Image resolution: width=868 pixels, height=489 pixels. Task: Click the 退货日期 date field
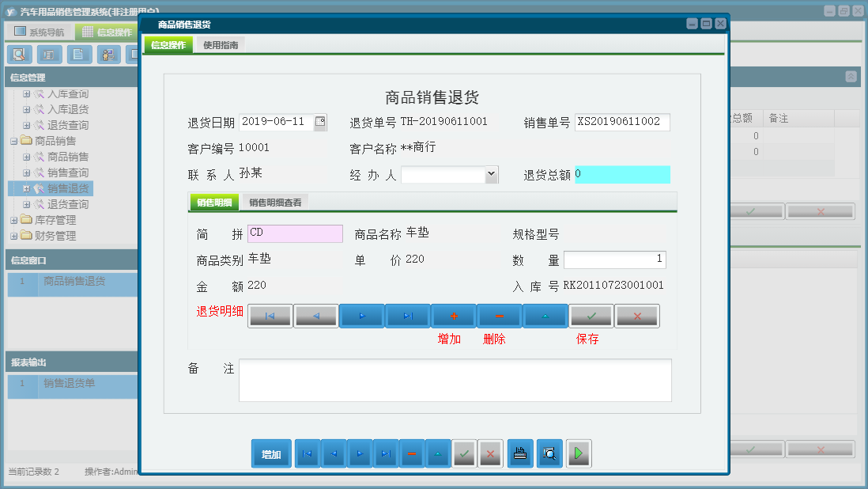(276, 122)
